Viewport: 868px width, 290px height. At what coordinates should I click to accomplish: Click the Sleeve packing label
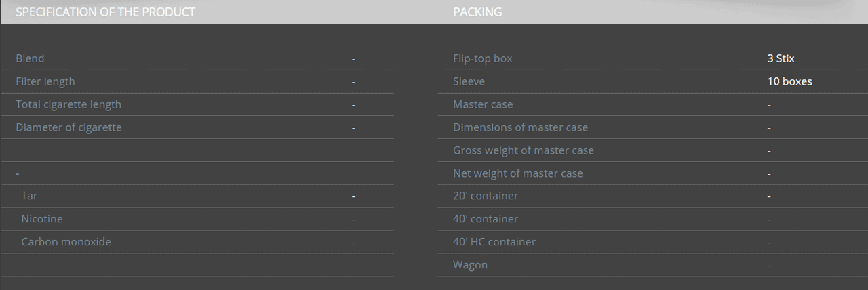pyautogui.click(x=469, y=81)
